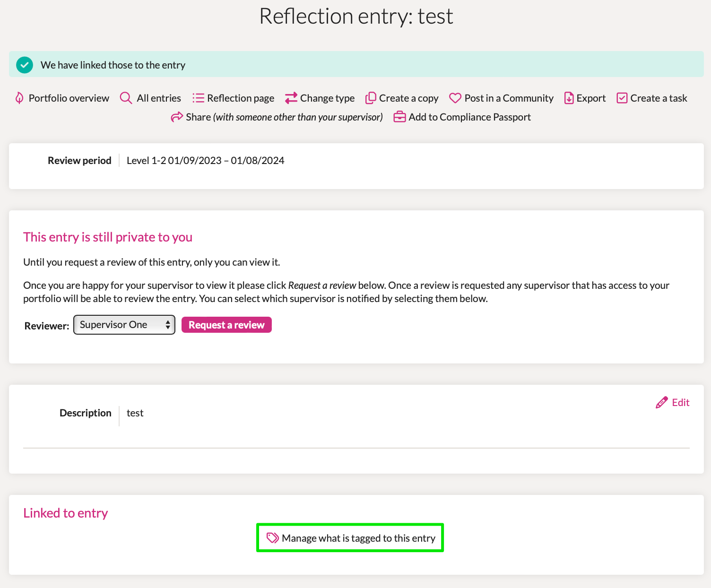
Task: Share with someone other than your supervisor
Action: coord(284,117)
